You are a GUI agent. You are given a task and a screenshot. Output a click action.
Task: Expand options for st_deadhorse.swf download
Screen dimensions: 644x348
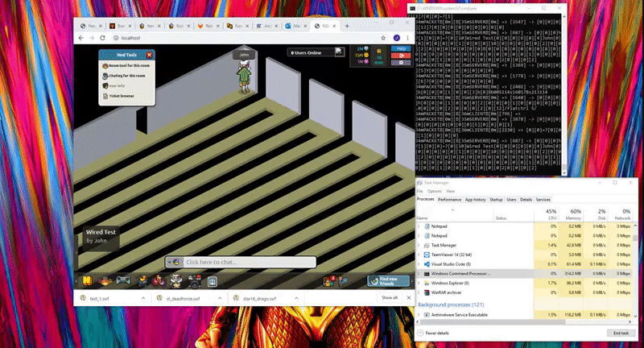pyautogui.click(x=220, y=298)
